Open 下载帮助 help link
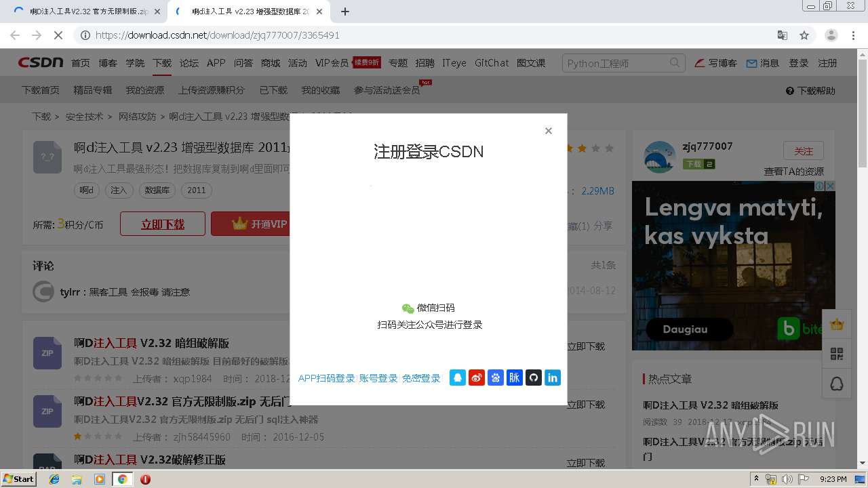Image resolution: width=868 pixels, height=488 pixels. 810,91
